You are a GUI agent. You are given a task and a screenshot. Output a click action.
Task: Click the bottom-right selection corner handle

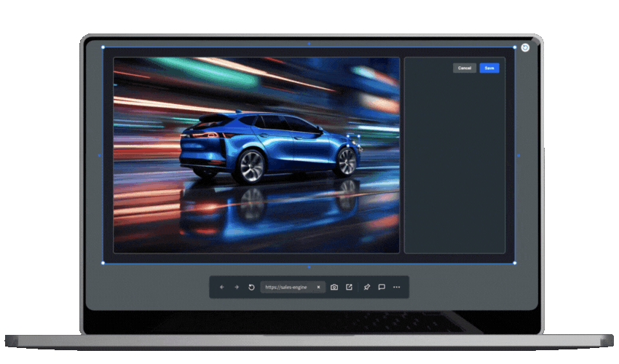pos(515,263)
